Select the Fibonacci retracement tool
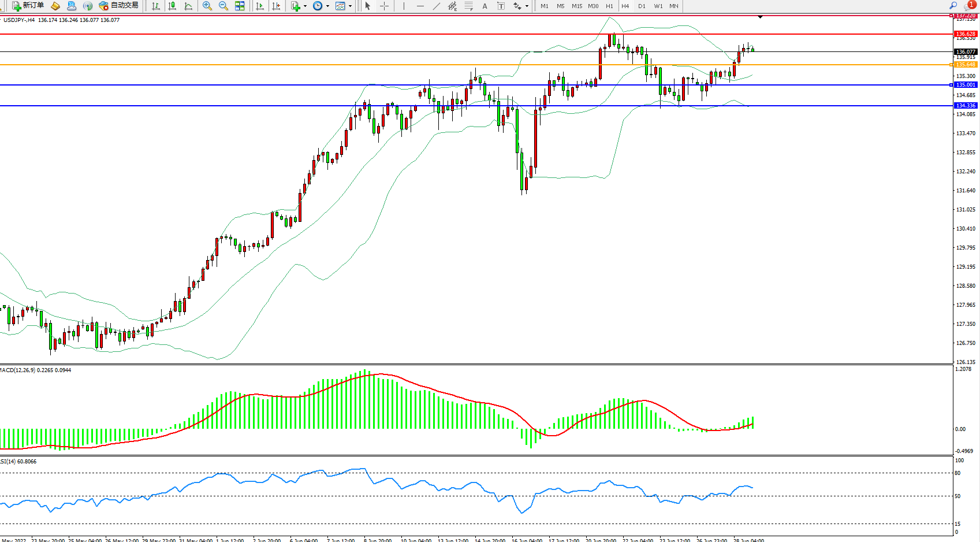Screen dimensions: 980x542 [x=468, y=6]
